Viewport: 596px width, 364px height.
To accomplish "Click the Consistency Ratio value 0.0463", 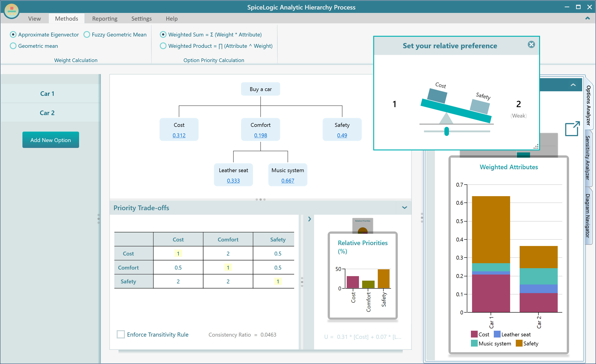I will pyautogui.click(x=268, y=335).
